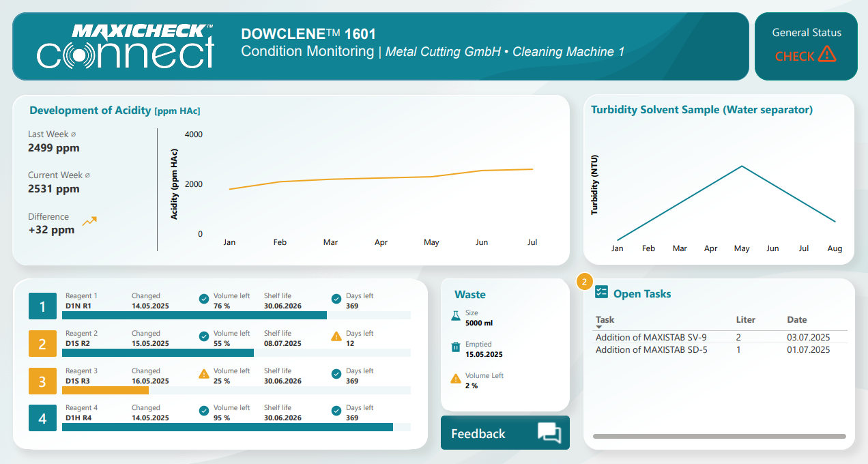
Task: Click the Open Tasks count badge 2
Action: point(584,282)
